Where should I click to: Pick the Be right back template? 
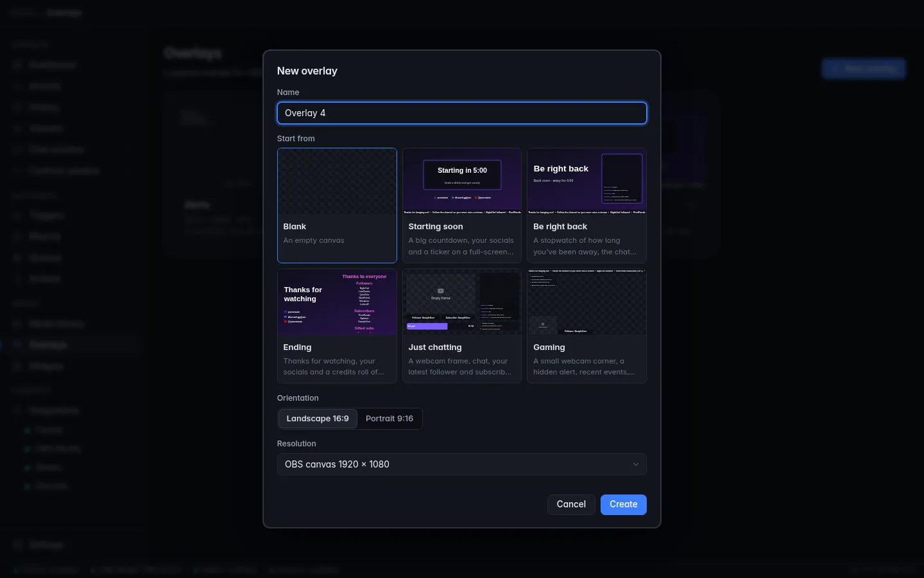click(x=586, y=206)
